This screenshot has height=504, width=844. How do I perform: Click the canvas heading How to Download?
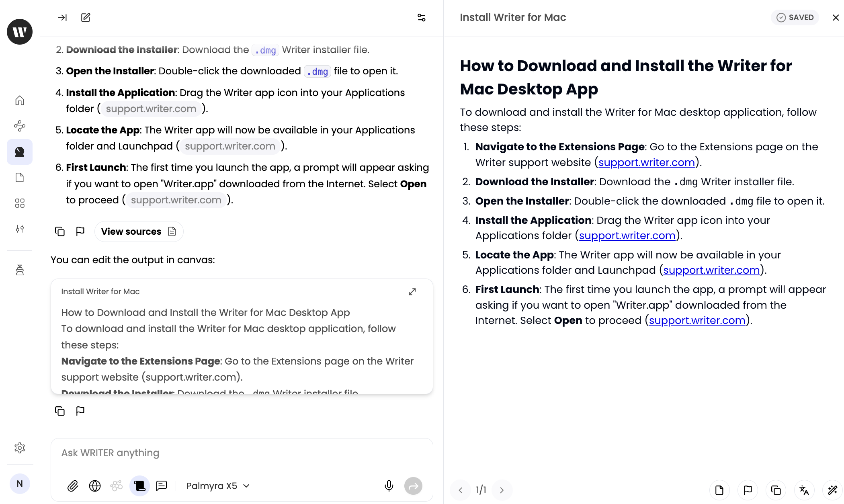pos(626,77)
